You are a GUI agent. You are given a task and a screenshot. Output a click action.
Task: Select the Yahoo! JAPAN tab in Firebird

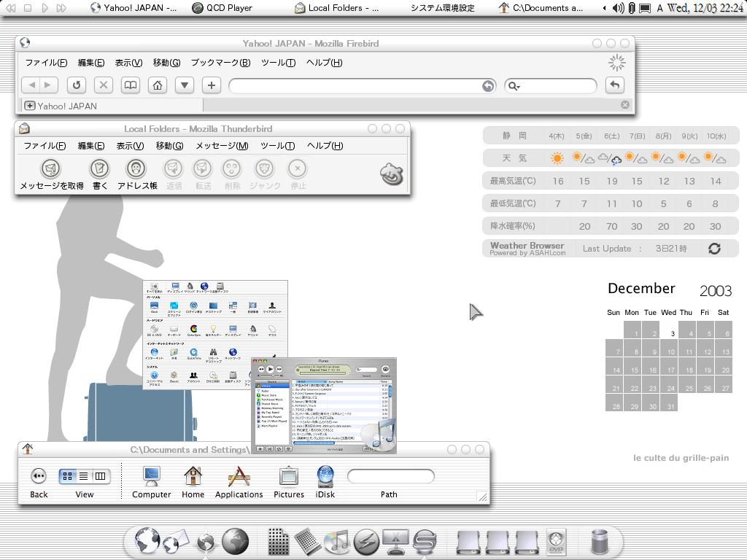click(x=113, y=106)
